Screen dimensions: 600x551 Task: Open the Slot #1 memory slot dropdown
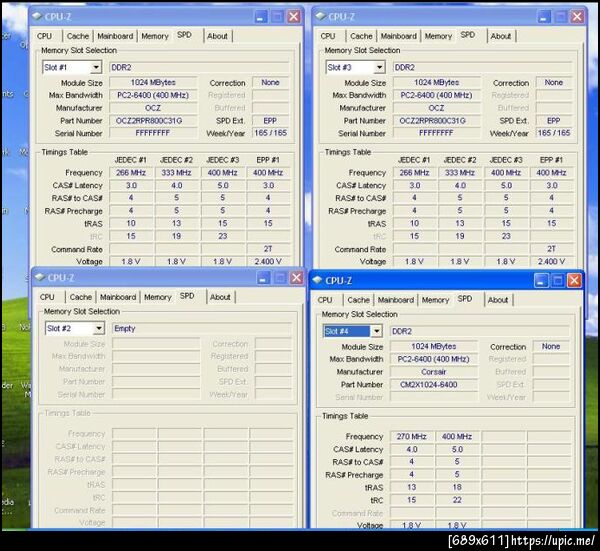coord(96,67)
